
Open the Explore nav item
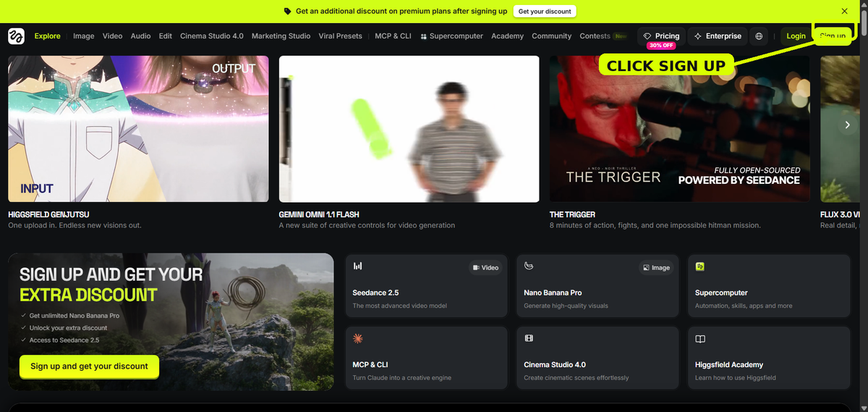(x=48, y=36)
